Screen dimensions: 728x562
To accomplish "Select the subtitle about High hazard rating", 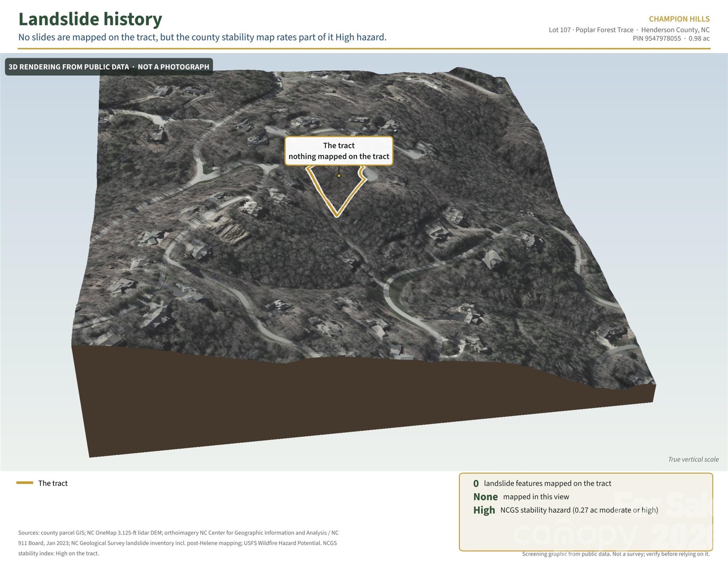I will tap(202, 37).
